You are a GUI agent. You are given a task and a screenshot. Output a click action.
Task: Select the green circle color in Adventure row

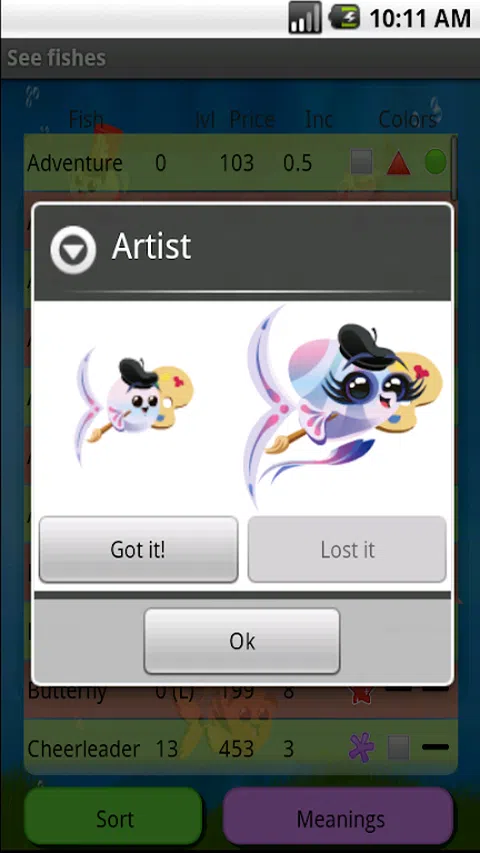[x=435, y=162]
